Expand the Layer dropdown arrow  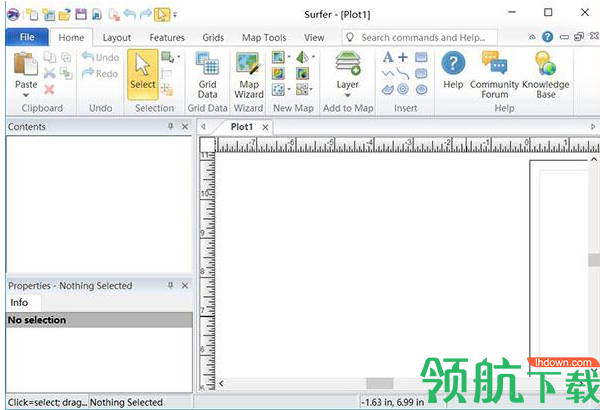(x=347, y=95)
